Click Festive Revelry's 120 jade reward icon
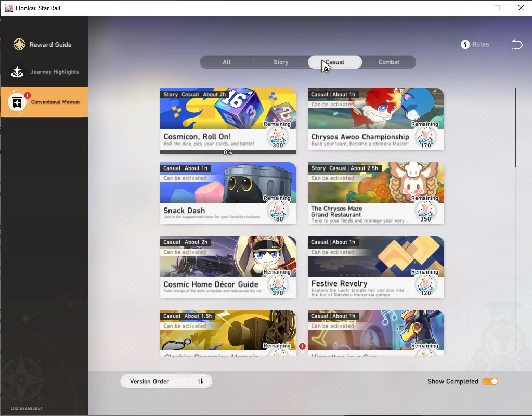The height and width of the screenshot is (416, 532). 425,285
